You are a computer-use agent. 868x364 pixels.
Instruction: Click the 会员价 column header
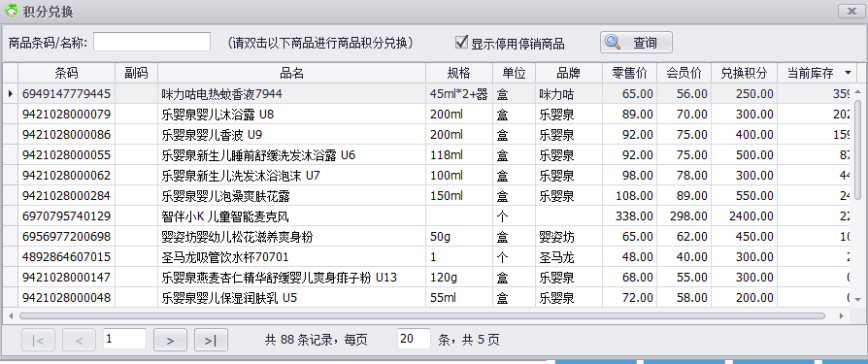click(x=684, y=73)
